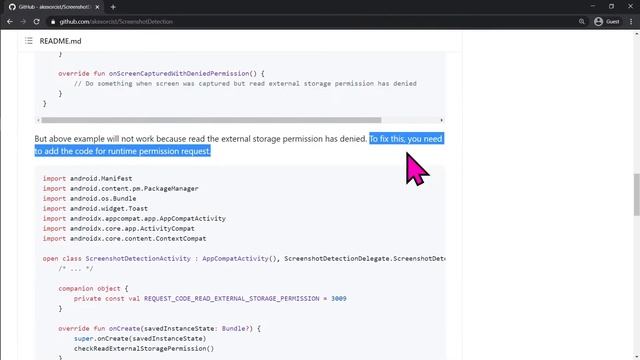
Task: Click the 'companion object {' line
Action: click(x=93, y=289)
